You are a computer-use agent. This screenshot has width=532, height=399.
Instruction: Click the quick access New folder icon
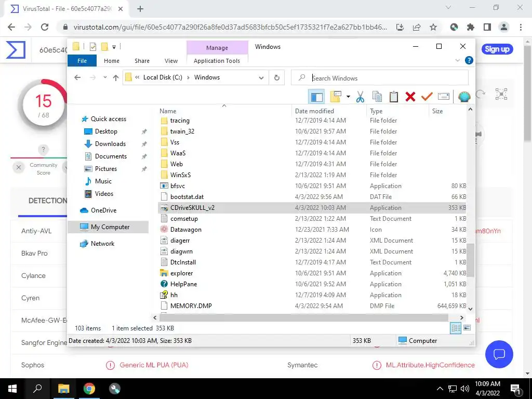[105, 47]
